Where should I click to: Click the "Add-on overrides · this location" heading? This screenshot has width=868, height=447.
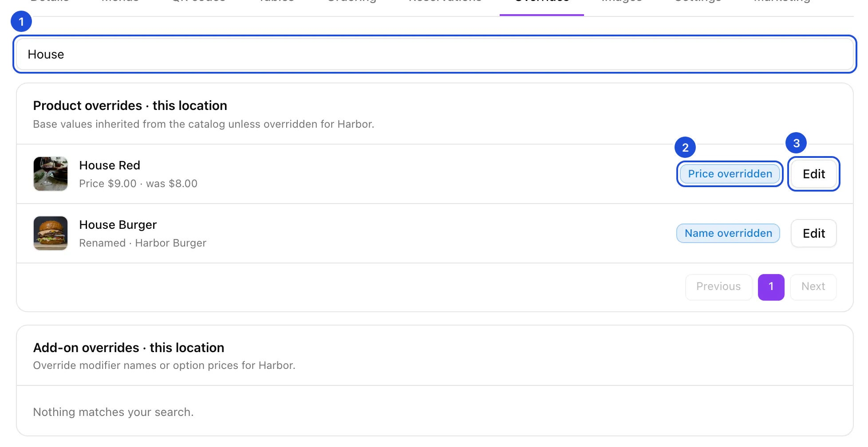click(x=129, y=348)
